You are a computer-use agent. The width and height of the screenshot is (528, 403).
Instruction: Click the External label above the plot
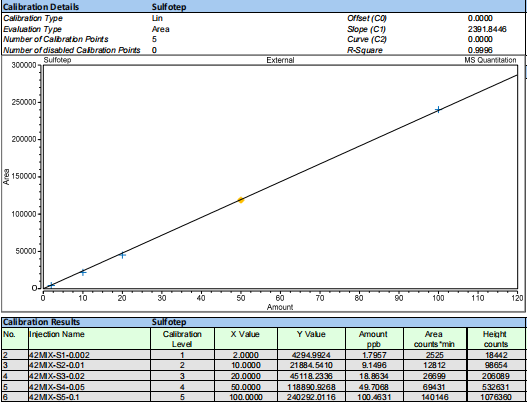[280, 60]
